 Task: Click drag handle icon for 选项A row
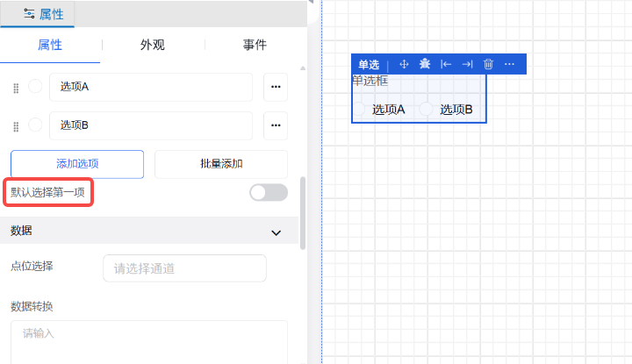[16, 89]
